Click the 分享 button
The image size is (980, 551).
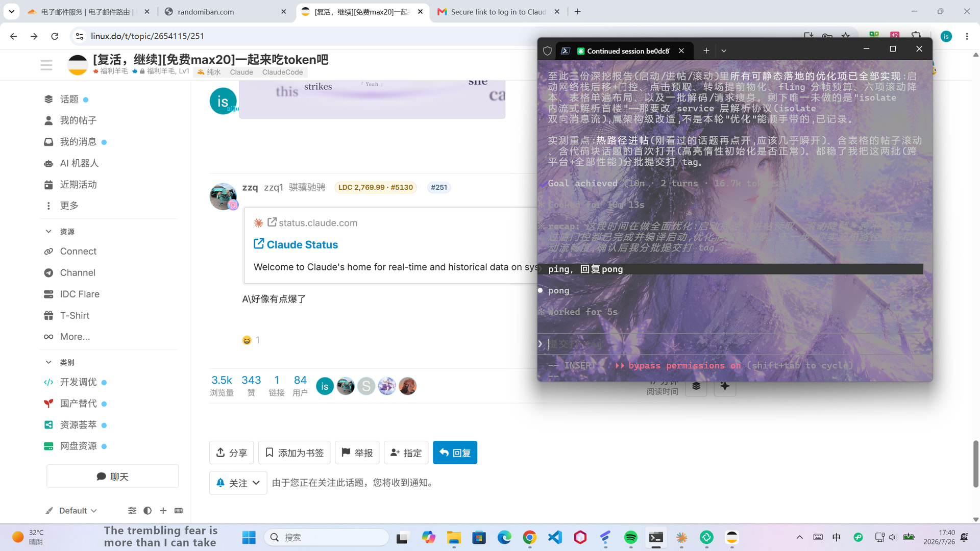click(232, 453)
